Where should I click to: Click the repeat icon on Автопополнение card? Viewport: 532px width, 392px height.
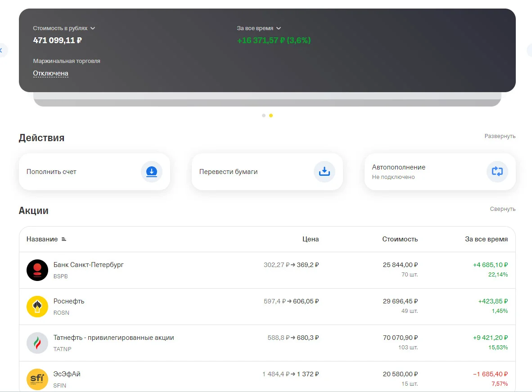[497, 172]
